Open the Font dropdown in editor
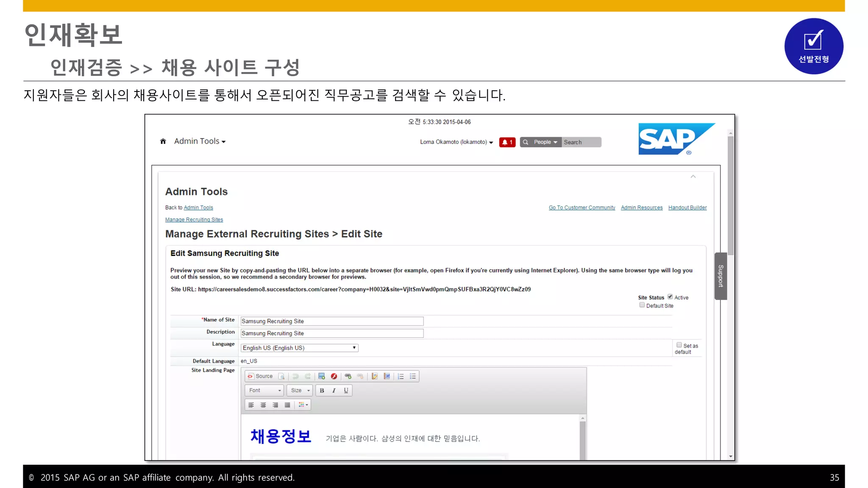 [x=264, y=391]
